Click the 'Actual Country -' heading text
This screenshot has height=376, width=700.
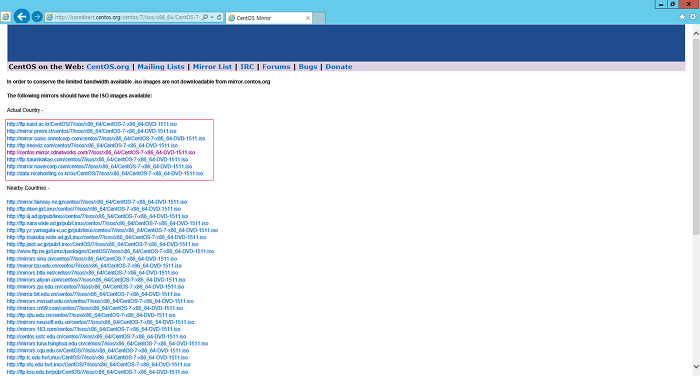25,110
